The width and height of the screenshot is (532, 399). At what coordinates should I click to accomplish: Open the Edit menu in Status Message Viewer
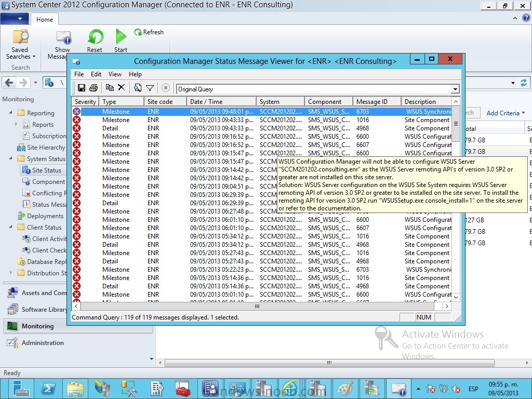pos(96,74)
